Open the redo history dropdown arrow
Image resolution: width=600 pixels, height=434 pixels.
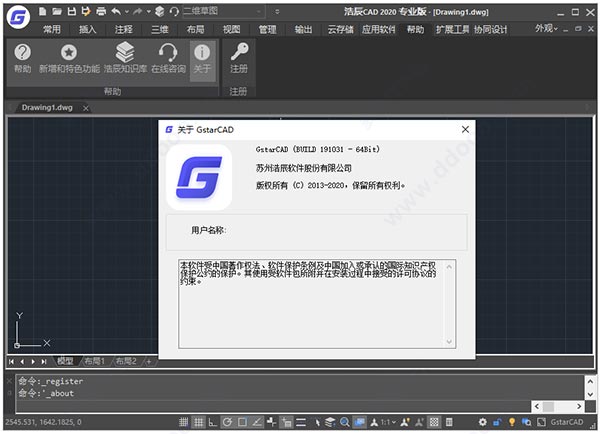coord(148,12)
